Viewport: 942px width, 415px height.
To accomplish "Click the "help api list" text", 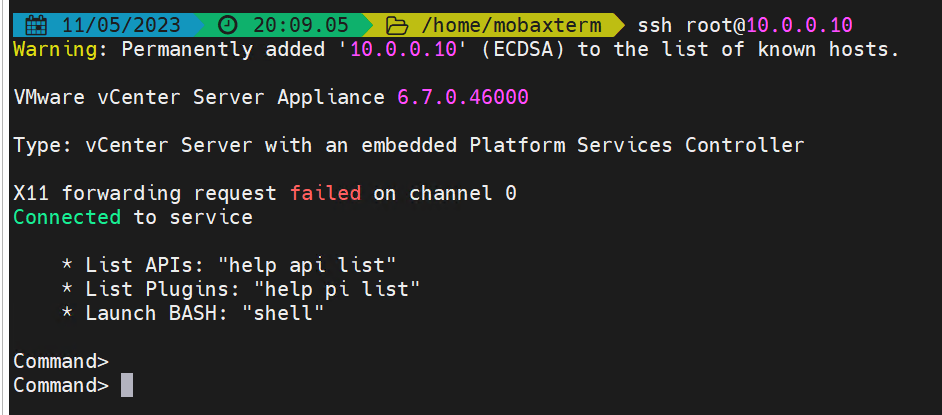I will [312, 265].
